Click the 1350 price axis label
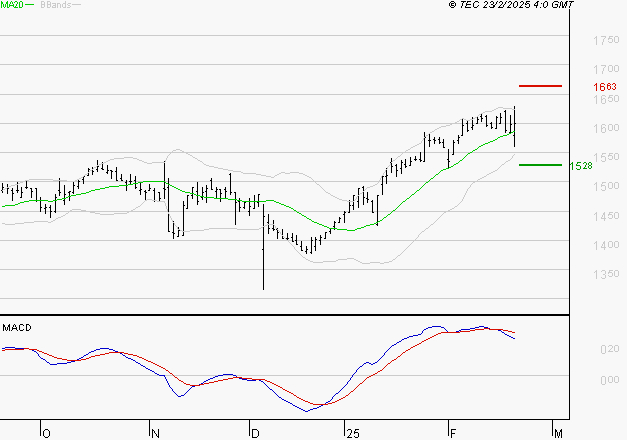The width and height of the screenshot is (627, 440). (606, 274)
